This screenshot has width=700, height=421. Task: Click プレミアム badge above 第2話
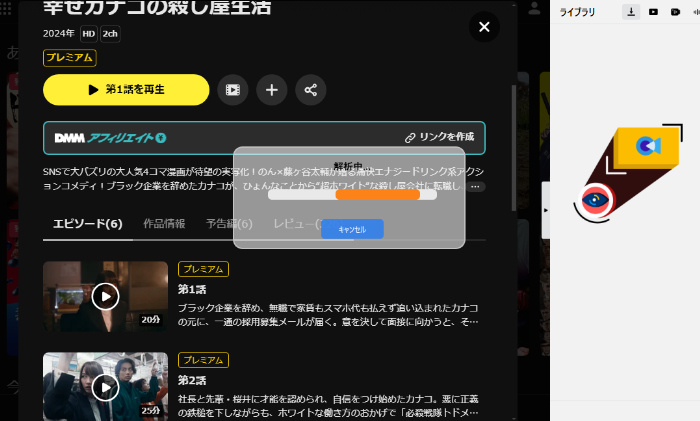tap(203, 360)
